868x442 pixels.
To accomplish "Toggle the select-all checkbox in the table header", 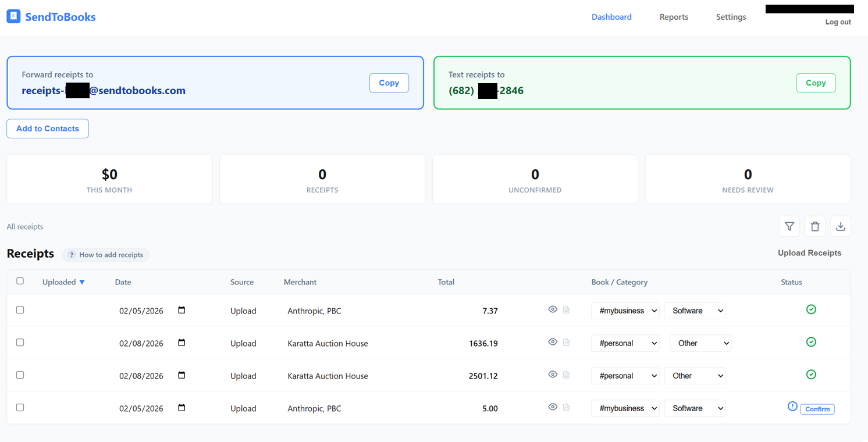I will [20, 280].
